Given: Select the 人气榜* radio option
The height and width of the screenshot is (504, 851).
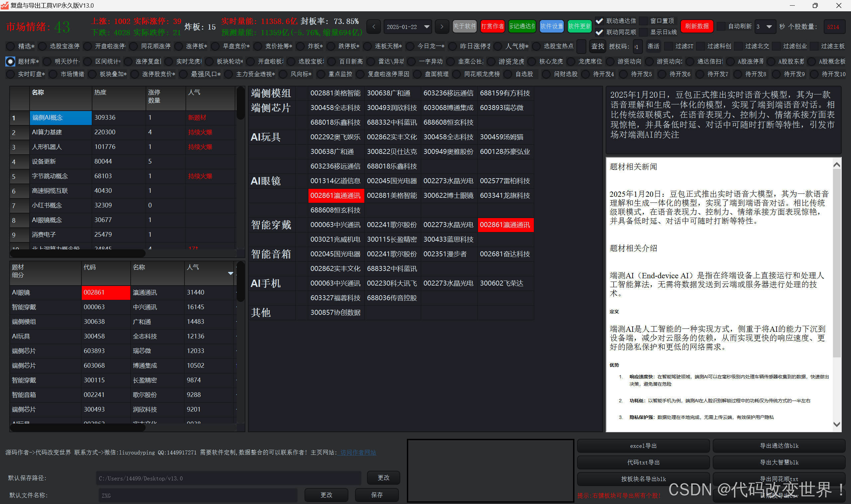Looking at the screenshot, I should [x=499, y=46].
